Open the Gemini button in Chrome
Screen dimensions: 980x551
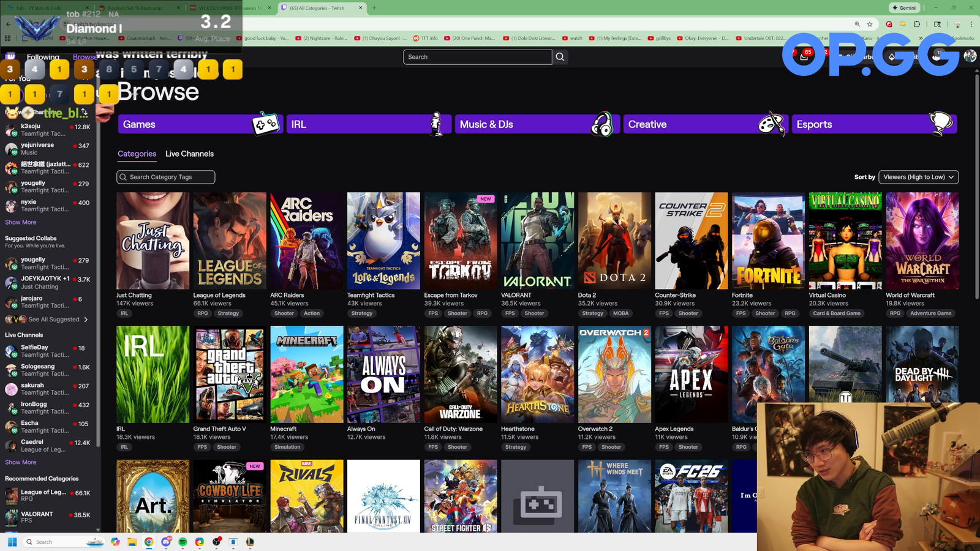click(904, 8)
